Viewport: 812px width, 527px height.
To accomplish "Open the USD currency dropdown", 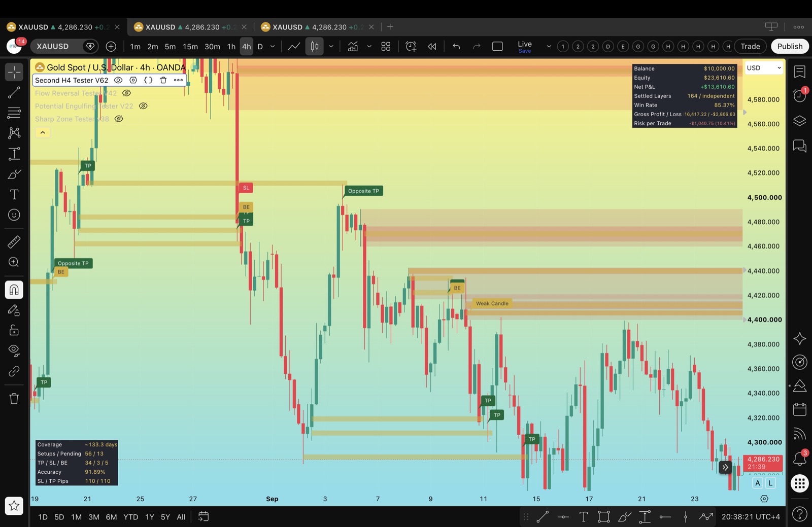I will coord(763,68).
